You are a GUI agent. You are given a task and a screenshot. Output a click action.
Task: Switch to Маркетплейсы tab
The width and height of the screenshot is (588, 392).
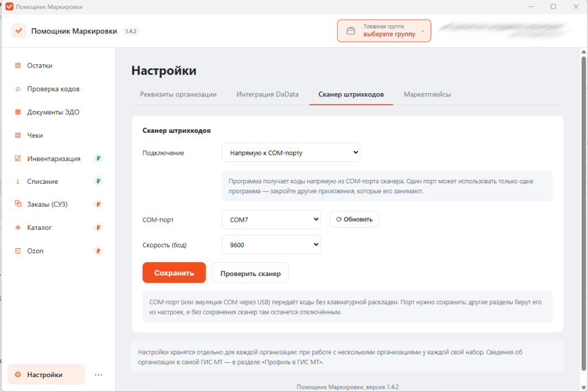click(427, 94)
